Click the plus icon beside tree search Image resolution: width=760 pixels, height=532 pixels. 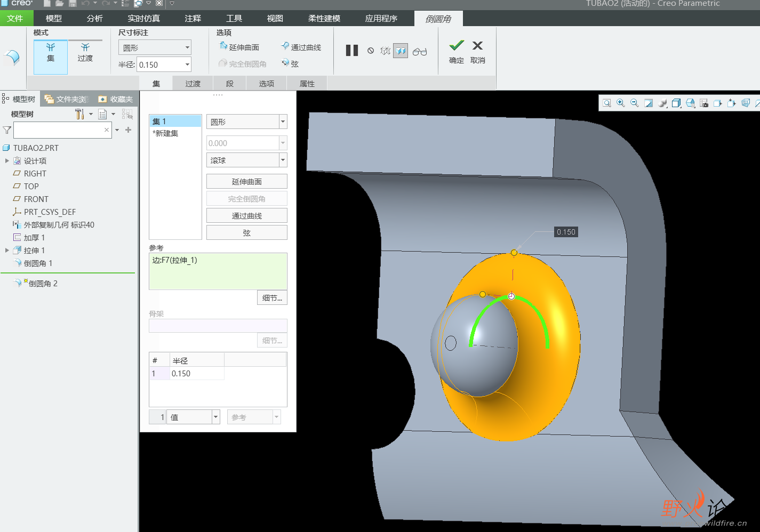[x=128, y=130]
